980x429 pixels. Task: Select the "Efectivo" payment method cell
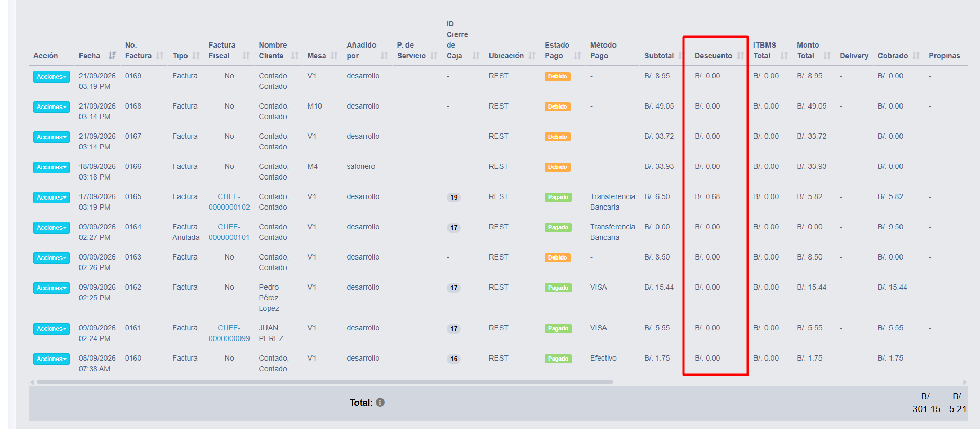click(603, 358)
